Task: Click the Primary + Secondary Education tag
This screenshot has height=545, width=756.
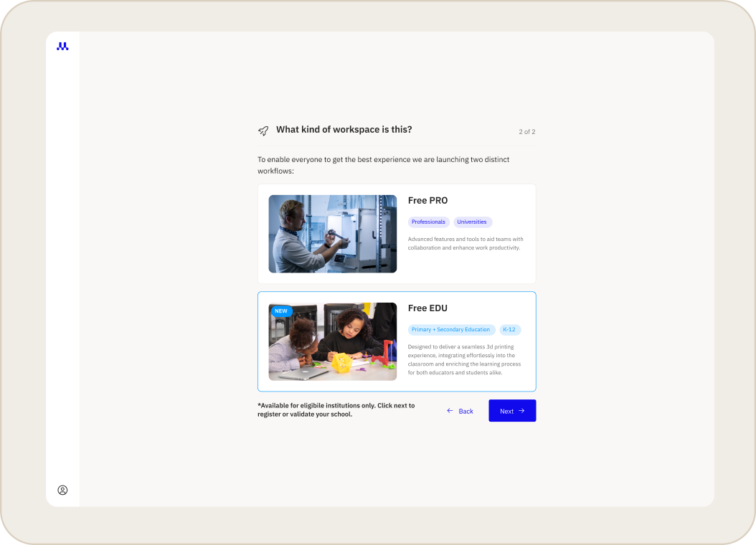Action: click(451, 330)
